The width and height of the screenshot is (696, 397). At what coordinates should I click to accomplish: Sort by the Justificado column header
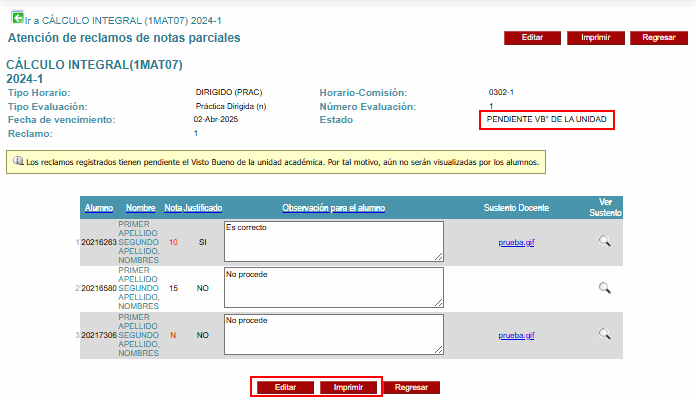[203, 208]
